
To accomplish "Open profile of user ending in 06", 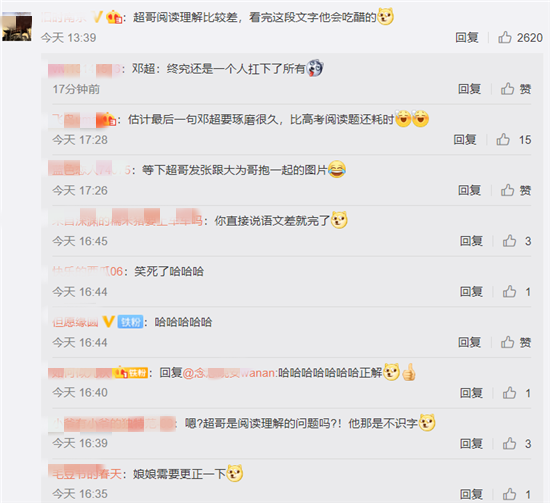I will pos(87,271).
